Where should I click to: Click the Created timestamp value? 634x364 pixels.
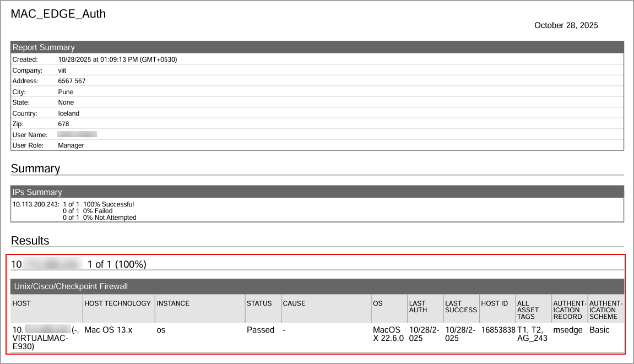pyautogui.click(x=117, y=59)
